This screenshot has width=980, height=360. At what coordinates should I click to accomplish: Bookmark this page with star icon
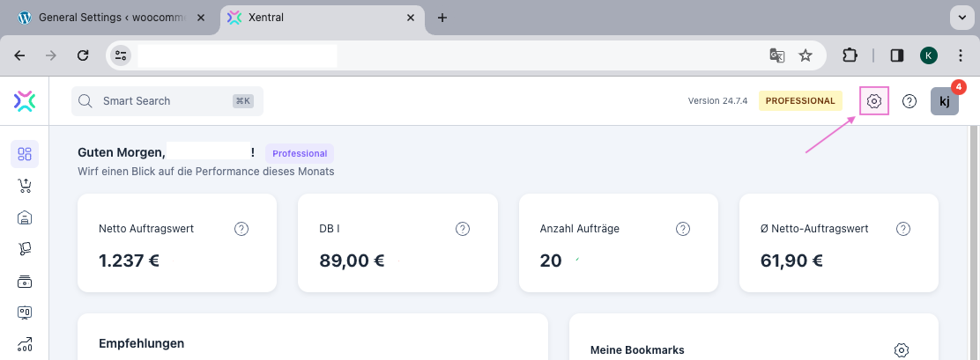pyautogui.click(x=806, y=55)
